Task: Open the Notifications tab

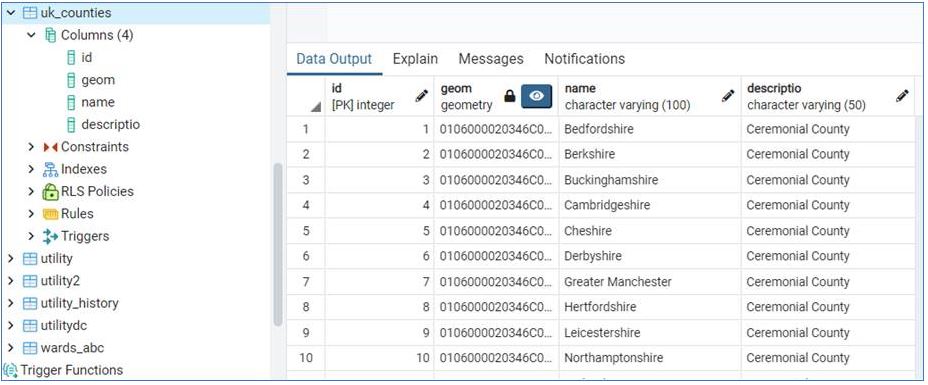Action: [x=585, y=59]
